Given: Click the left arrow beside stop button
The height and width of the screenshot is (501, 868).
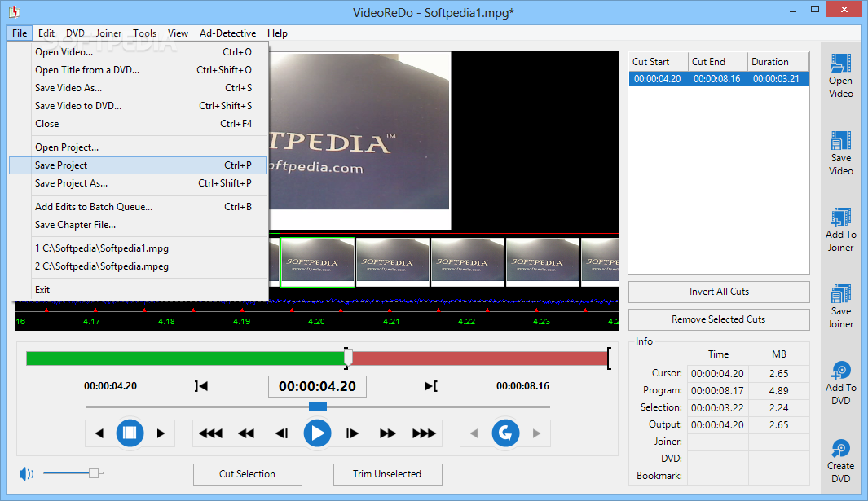Looking at the screenshot, I should click(99, 433).
